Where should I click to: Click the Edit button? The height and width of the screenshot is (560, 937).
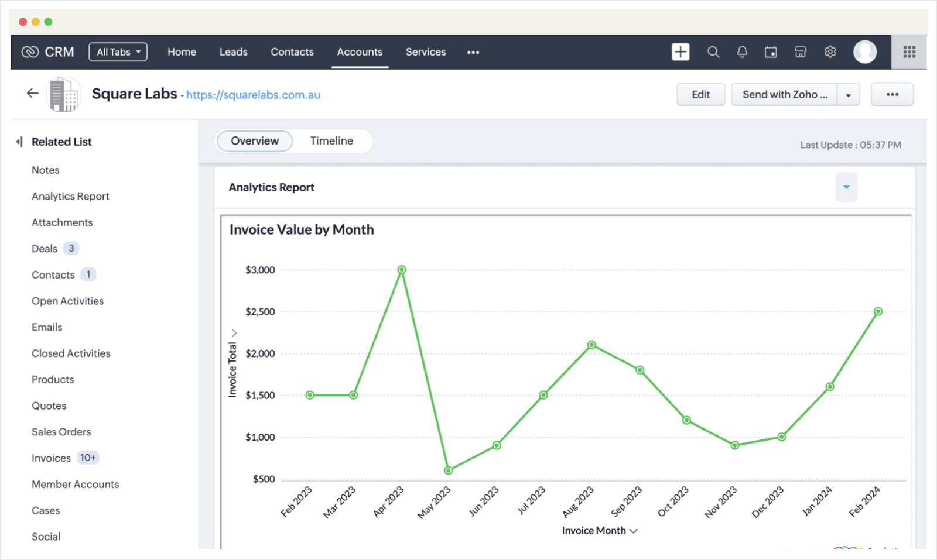point(701,94)
